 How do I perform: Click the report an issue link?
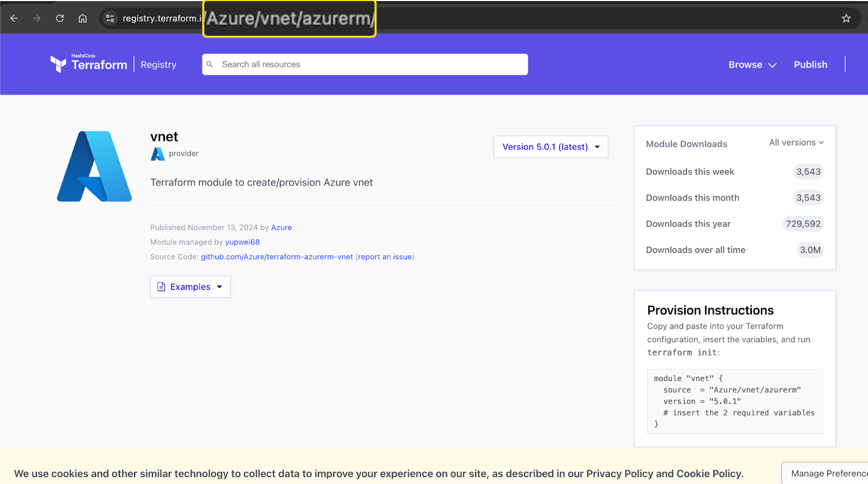tap(385, 257)
